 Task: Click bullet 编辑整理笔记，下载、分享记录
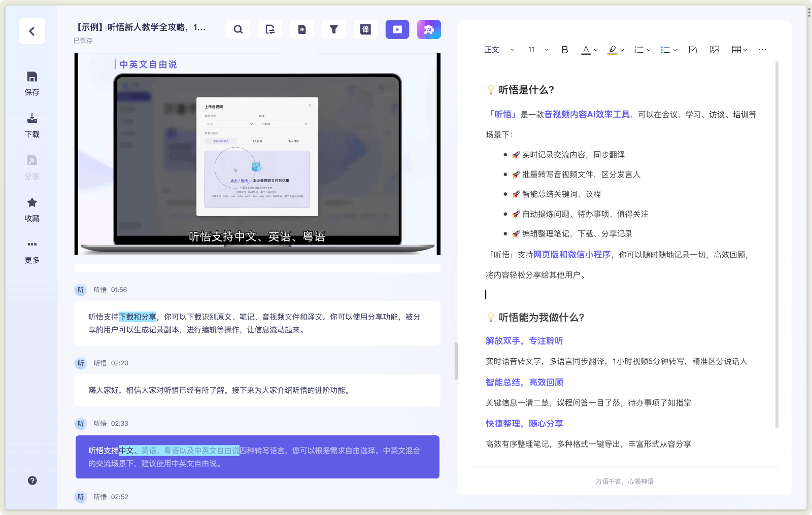[577, 234]
